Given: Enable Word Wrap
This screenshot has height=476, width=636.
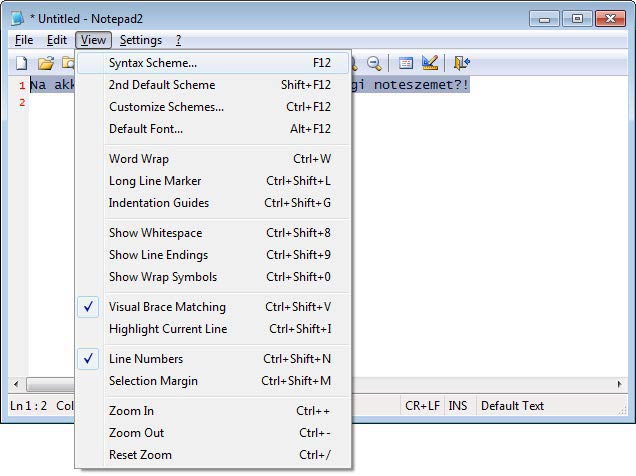Looking at the screenshot, I should pyautogui.click(x=213, y=159).
